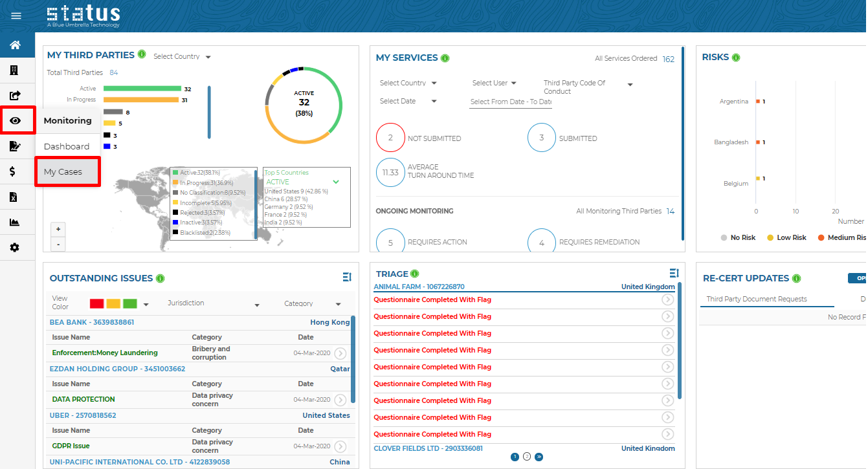Select Dashboard from the Monitoring menu
The height and width of the screenshot is (469, 868).
click(x=66, y=146)
